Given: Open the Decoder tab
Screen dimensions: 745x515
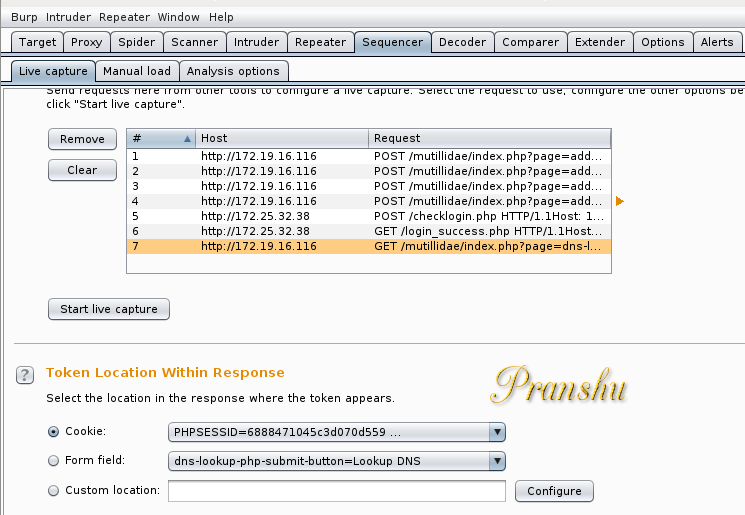Looking at the screenshot, I should point(462,42).
